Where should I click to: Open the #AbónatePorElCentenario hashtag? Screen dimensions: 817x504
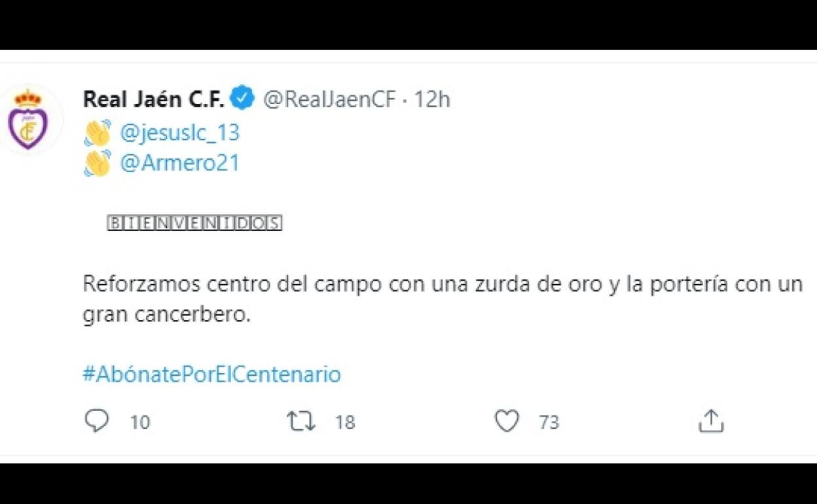pyautogui.click(x=211, y=374)
